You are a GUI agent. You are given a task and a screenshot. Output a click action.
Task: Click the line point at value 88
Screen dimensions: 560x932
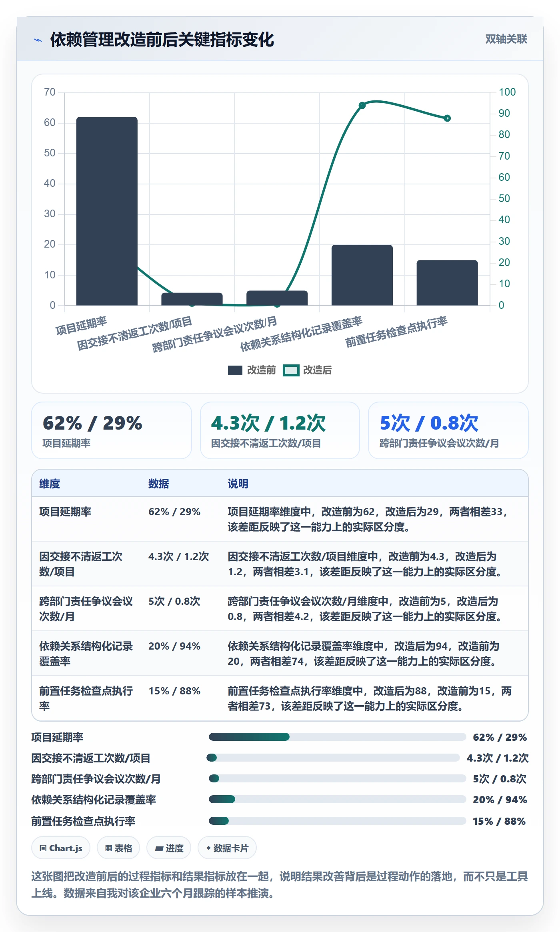pyautogui.click(x=447, y=118)
